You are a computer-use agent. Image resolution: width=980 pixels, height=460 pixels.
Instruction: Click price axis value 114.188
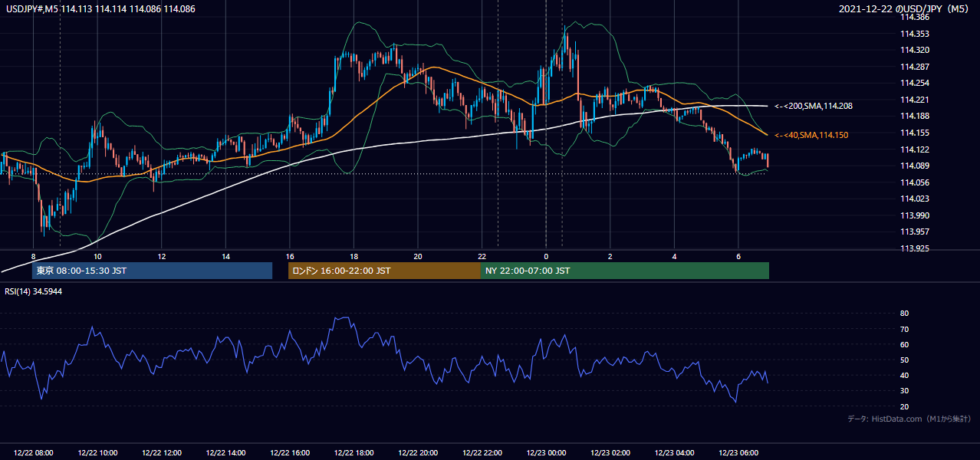(x=915, y=116)
